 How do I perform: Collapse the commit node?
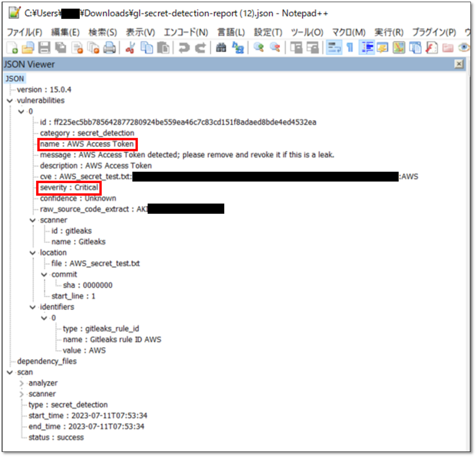[x=44, y=275]
